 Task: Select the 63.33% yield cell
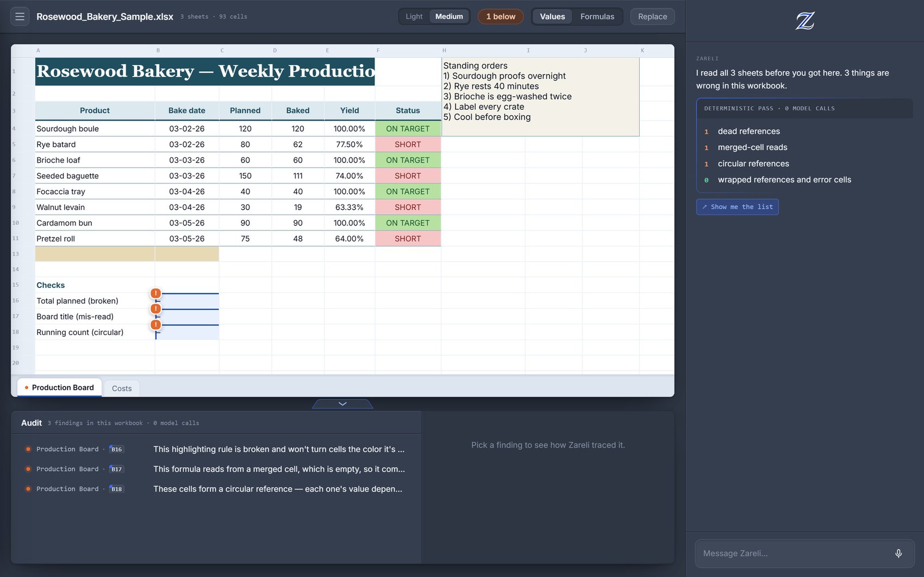pyautogui.click(x=349, y=208)
